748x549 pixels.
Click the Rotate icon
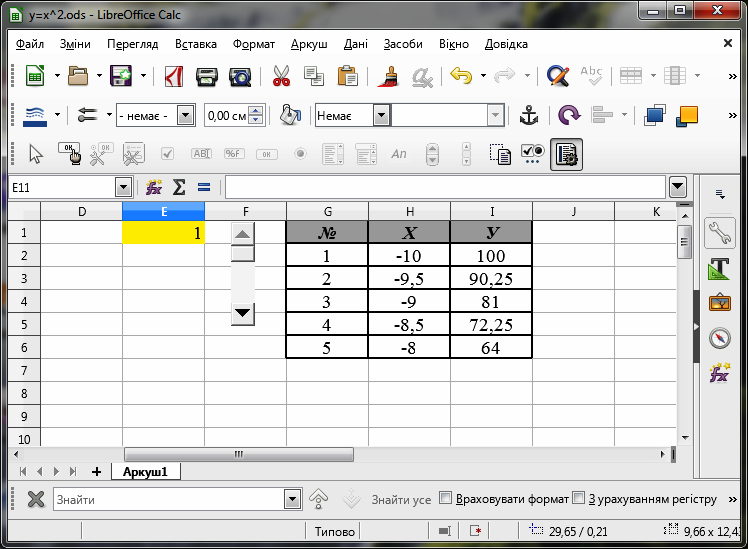(x=569, y=115)
